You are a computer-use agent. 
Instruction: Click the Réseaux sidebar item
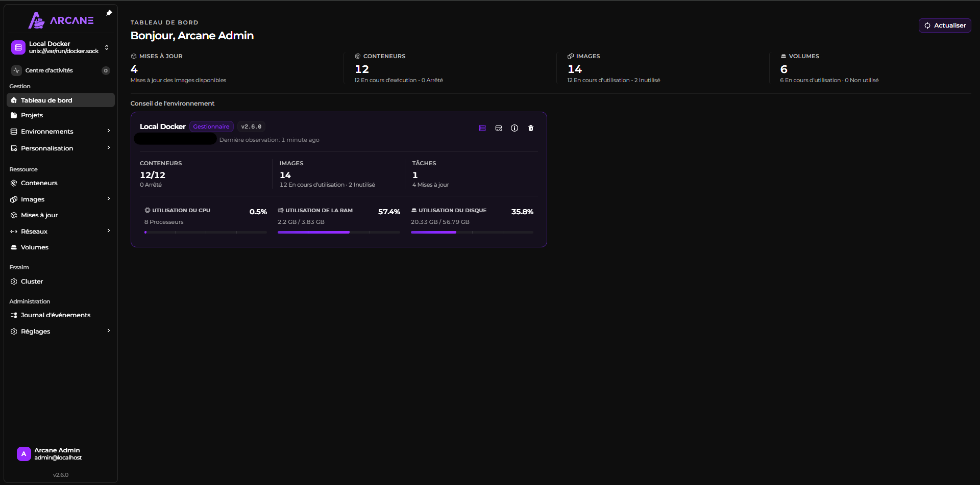point(60,232)
